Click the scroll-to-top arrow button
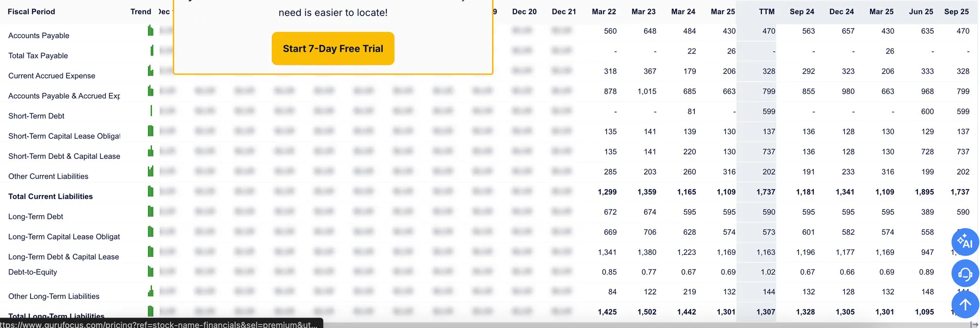Viewport: 980px width, 328px height. pos(965,305)
